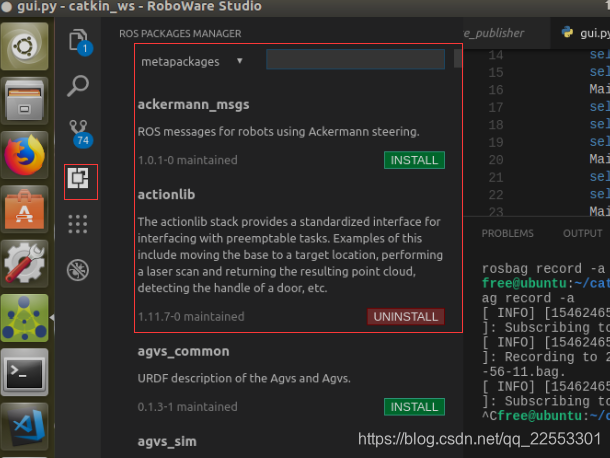Click the Python file icon on gui.py tab
The image size is (610, 458).
click(x=567, y=33)
